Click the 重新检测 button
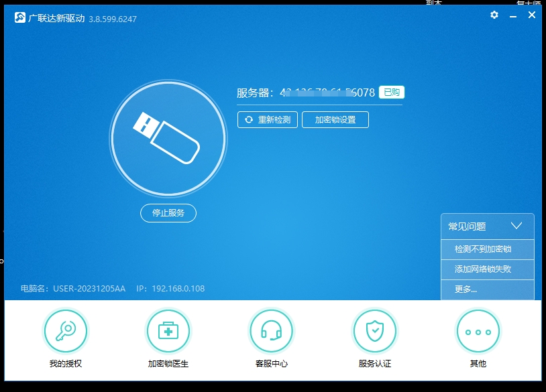This screenshot has width=546, height=392. [x=268, y=120]
